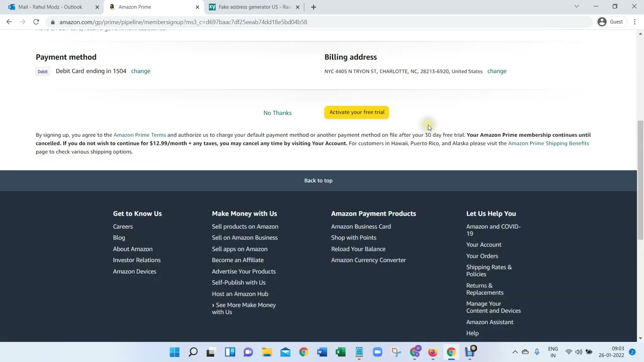Open the Mail app from taskbar
The width and height of the screenshot is (644, 362).
pos(285,352)
